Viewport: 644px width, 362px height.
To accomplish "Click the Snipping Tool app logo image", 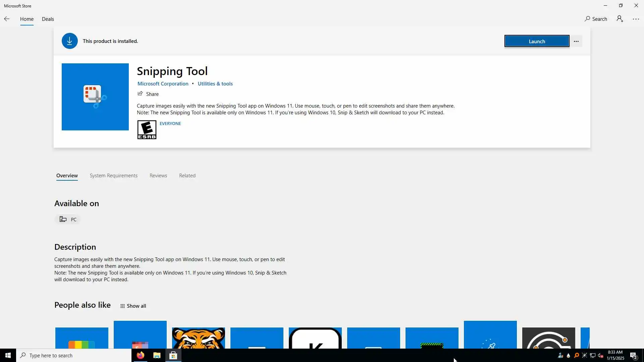I will click(95, 97).
